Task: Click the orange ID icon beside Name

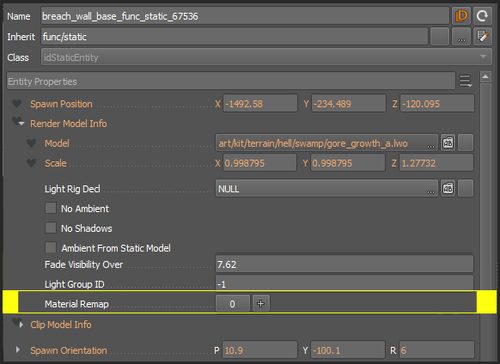Action: [x=461, y=16]
